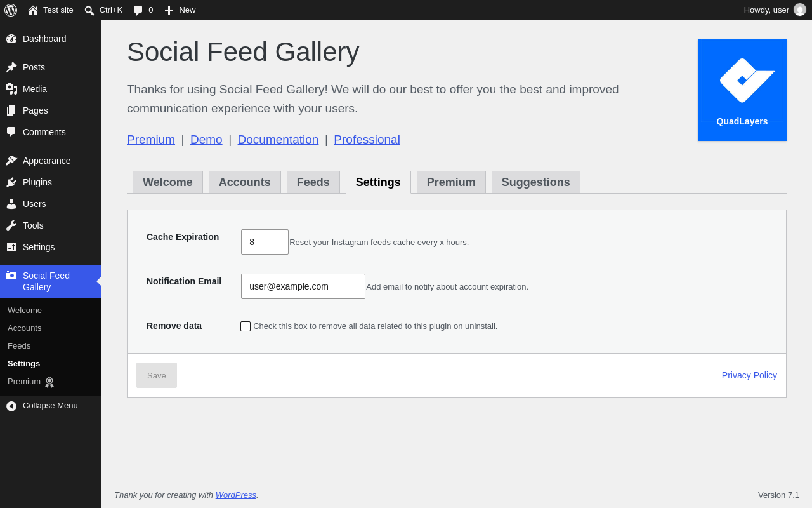Collapse the admin sidebar menu
Image resolution: width=812 pixels, height=508 pixels.
click(42, 406)
